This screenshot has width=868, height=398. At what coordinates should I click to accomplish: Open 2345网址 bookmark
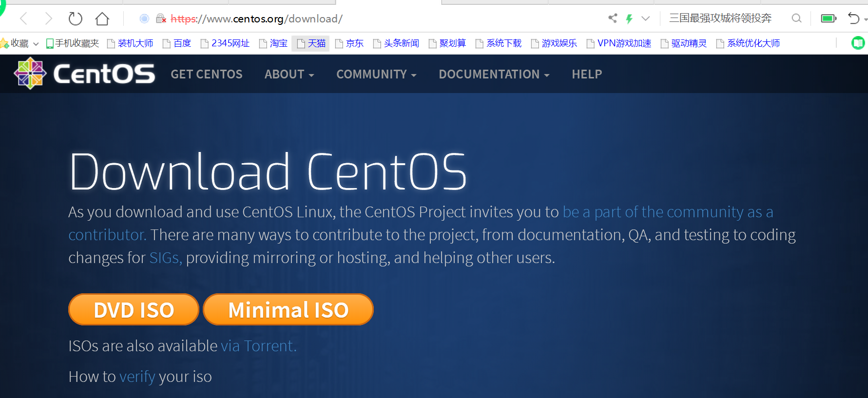click(225, 43)
